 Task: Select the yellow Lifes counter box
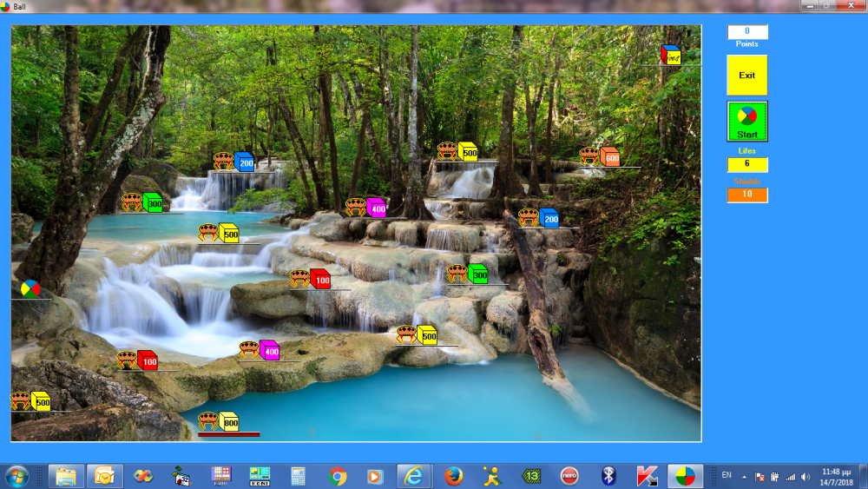(746, 164)
